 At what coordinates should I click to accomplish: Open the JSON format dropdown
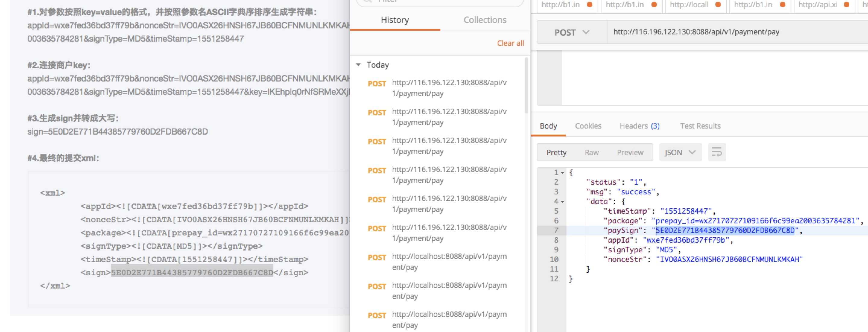(x=680, y=152)
